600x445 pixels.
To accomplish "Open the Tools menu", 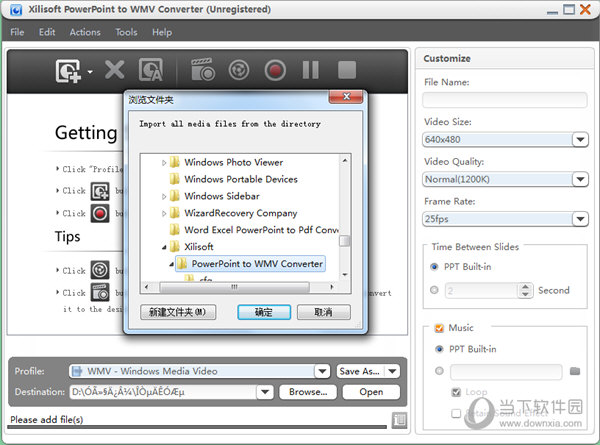I will point(126,32).
